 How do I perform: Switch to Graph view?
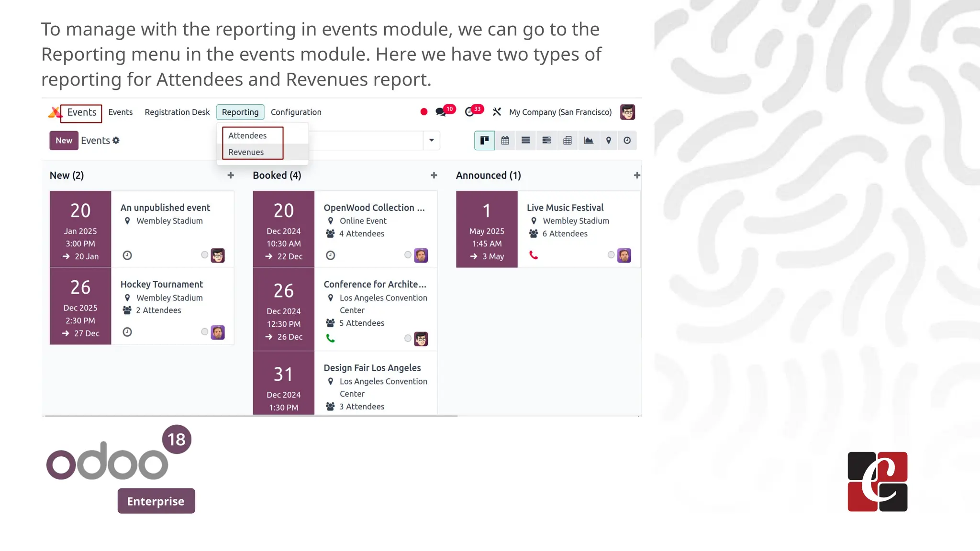tap(589, 141)
